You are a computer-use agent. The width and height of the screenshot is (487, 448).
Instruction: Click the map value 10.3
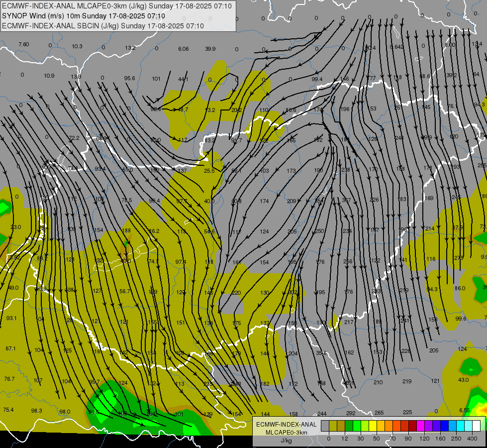(x=77, y=46)
